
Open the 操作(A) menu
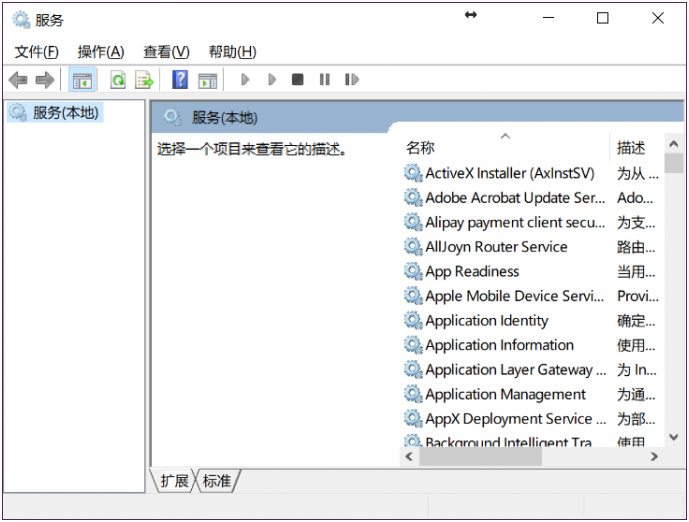[x=101, y=52]
